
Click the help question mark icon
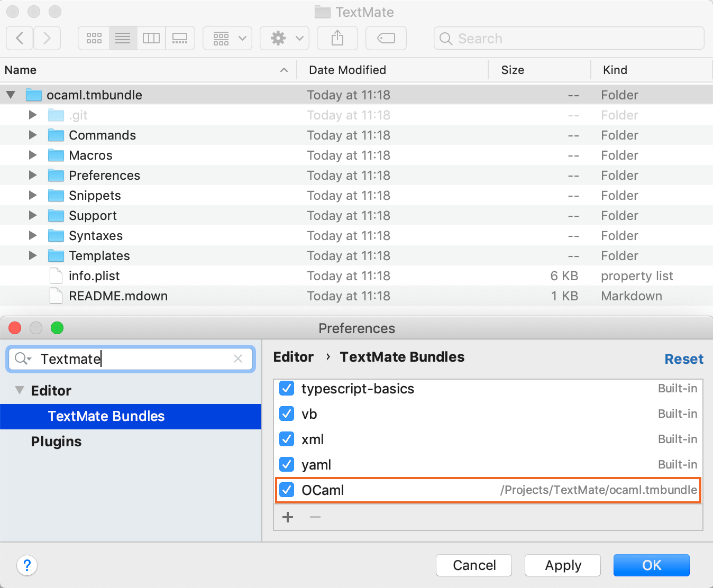pos(27,565)
